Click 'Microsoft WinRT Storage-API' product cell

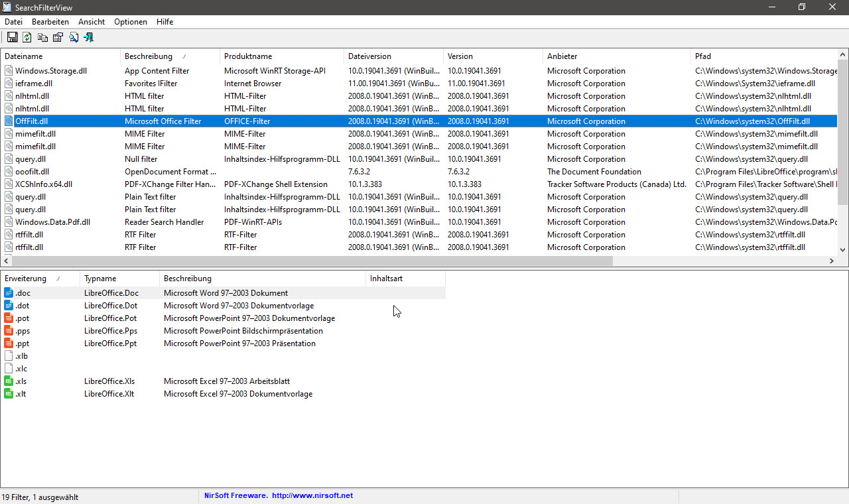pos(275,71)
